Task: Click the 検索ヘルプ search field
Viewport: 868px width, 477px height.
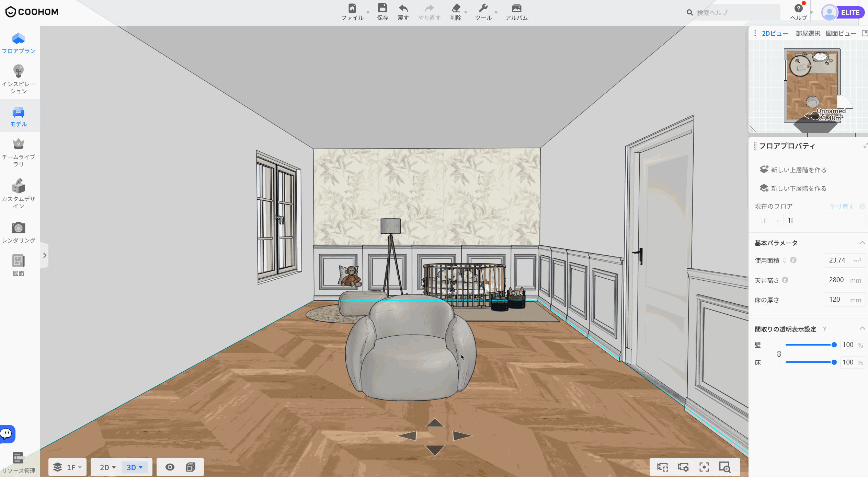Action: 733,13
